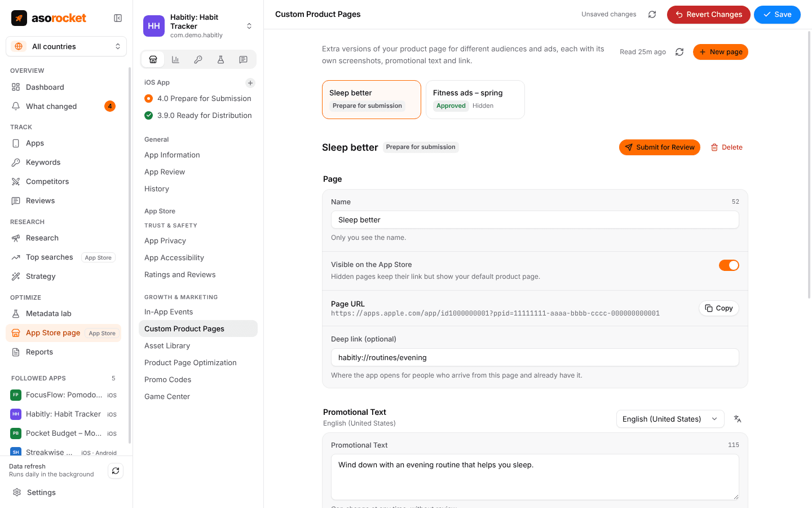Screen dimensions: 812x508
Task: Open Asset Library section
Action: [198, 346]
